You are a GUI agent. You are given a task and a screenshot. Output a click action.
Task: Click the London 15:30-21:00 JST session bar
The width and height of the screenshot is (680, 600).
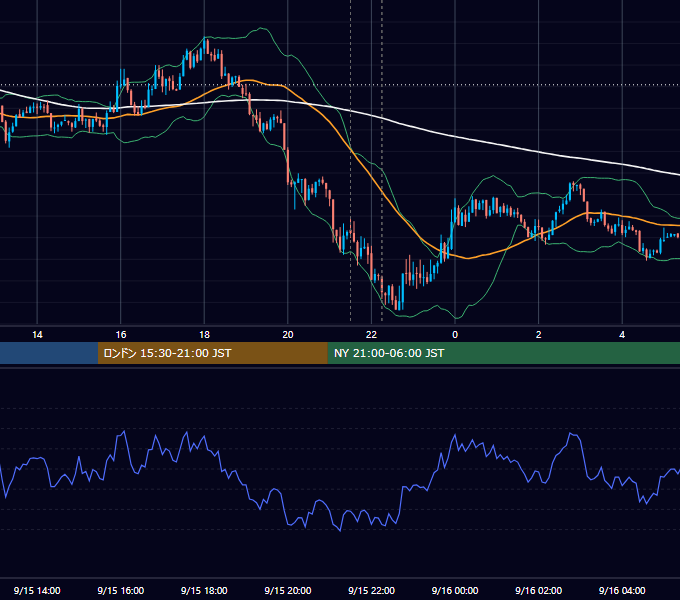tap(212, 353)
